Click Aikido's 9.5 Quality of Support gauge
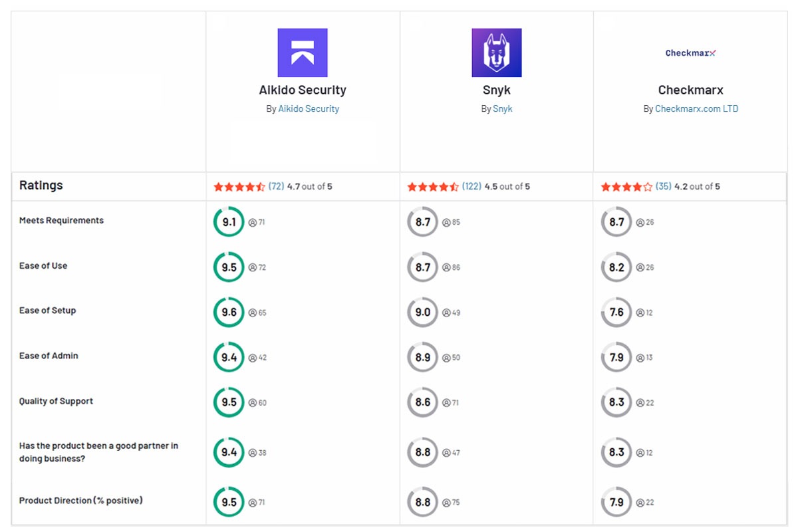Viewport: 798px width, 532px height. click(229, 402)
